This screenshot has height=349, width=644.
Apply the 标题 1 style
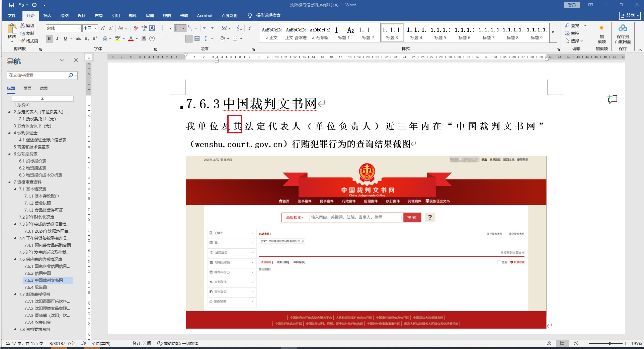click(x=343, y=33)
